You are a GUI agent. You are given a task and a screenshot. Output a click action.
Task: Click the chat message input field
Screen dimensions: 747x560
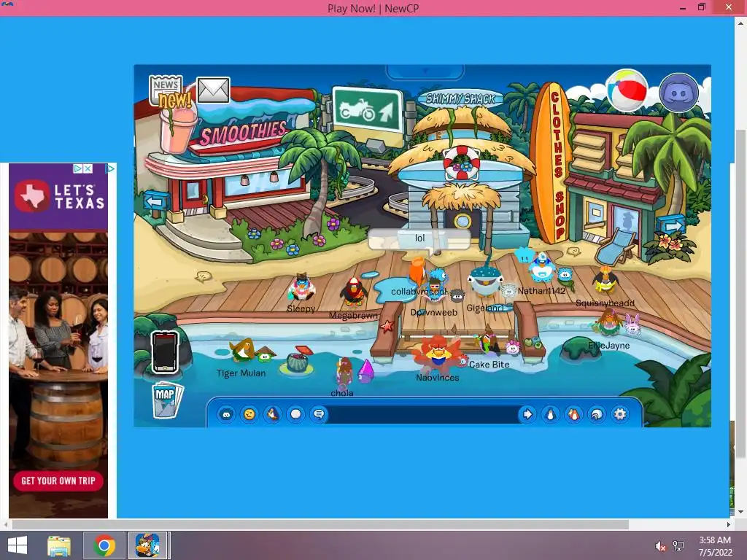(422, 414)
